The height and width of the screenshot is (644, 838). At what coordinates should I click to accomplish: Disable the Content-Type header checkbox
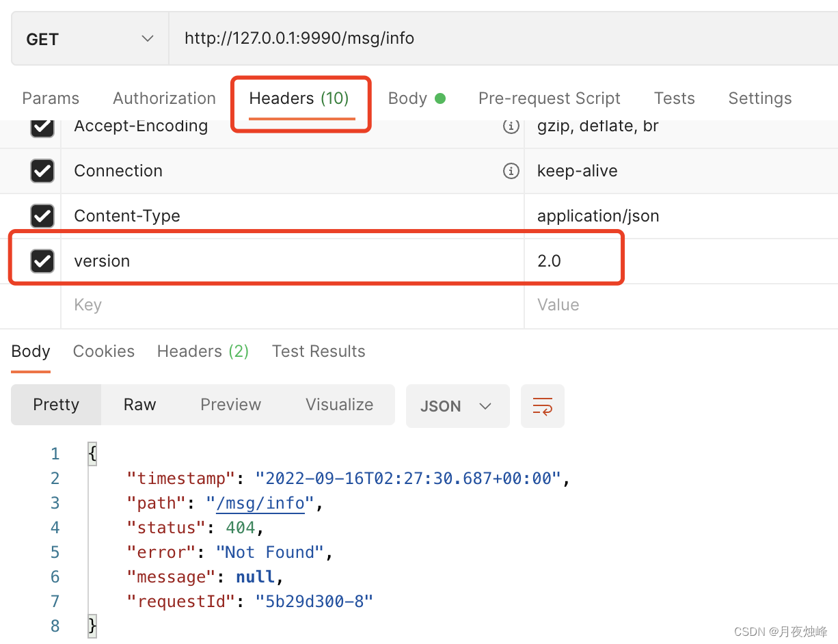click(x=42, y=216)
